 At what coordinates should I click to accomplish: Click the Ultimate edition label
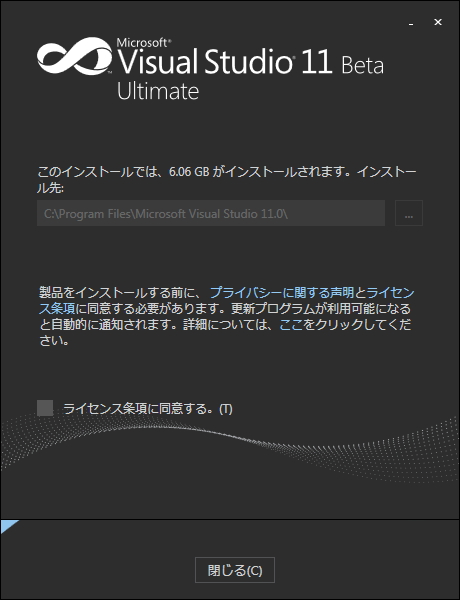[158, 91]
